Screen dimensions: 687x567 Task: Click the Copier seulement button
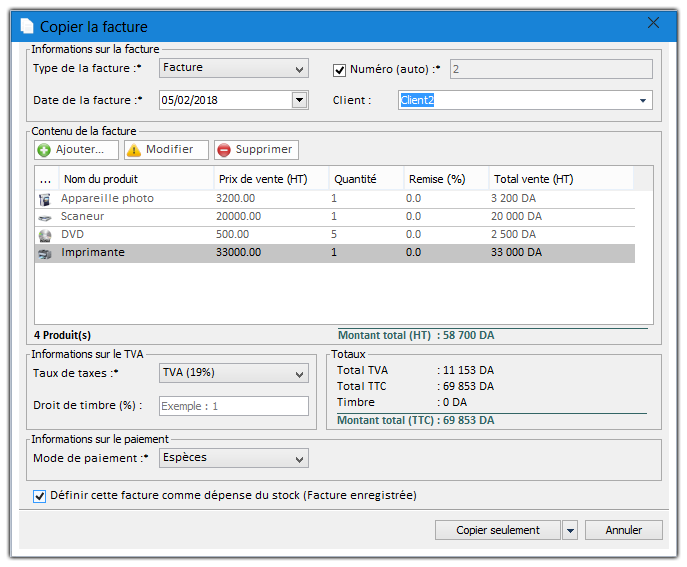coord(497,531)
